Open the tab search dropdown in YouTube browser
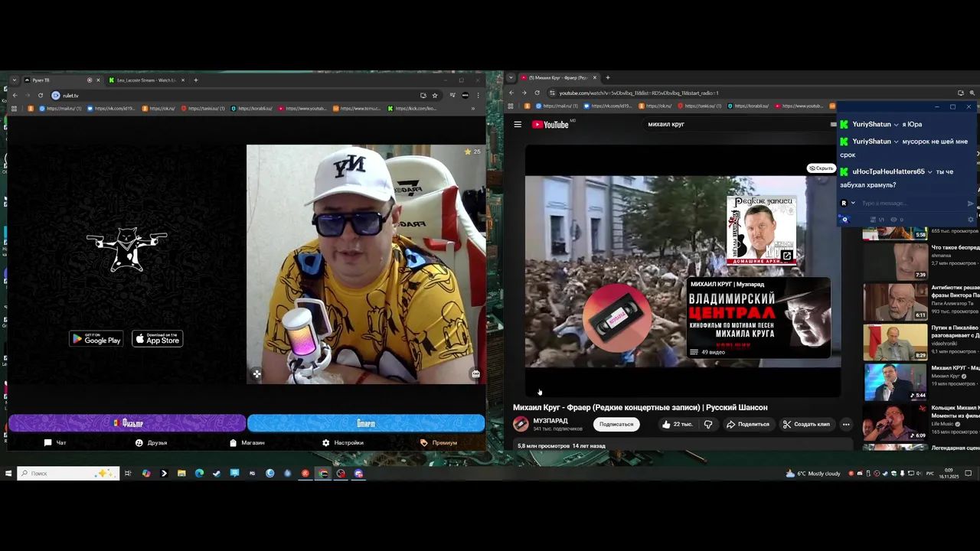 point(511,77)
